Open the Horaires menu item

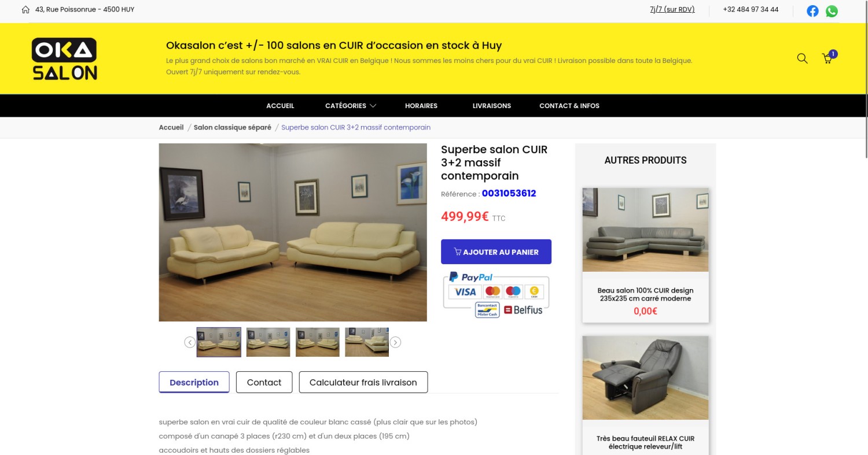click(421, 106)
